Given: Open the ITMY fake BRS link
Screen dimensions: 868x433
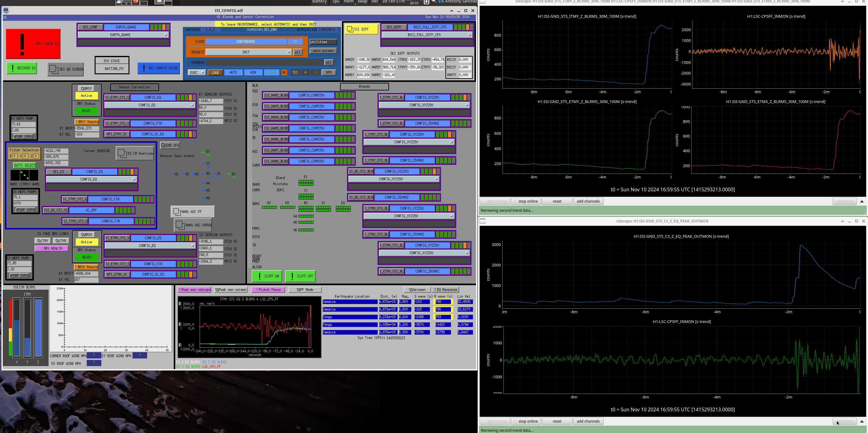Looking at the screenshot, I should tap(43, 241).
